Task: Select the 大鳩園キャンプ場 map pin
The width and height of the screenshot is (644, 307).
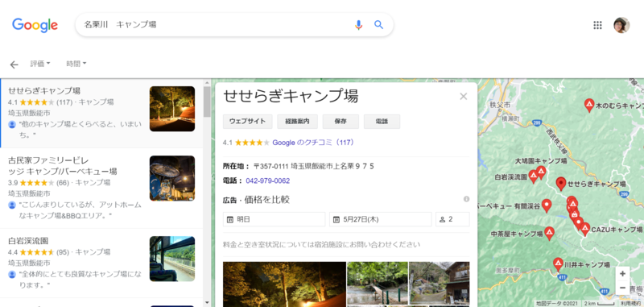Action: point(541,172)
